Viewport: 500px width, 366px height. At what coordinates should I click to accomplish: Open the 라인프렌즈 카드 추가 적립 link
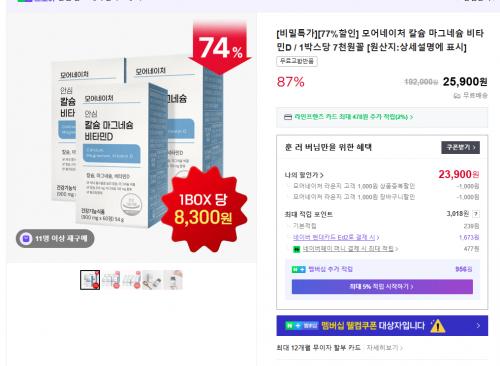(354, 117)
